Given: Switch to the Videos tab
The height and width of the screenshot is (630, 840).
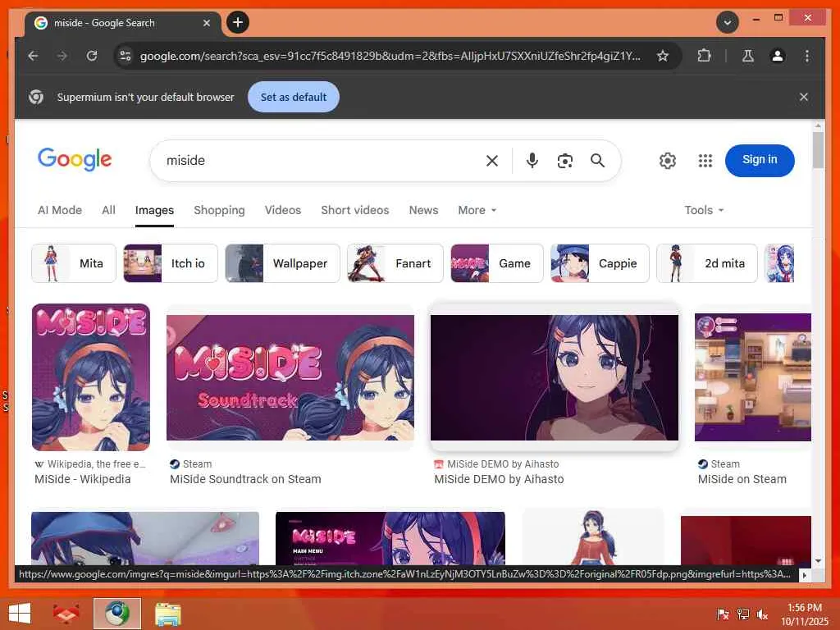Looking at the screenshot, I should 283,210.
